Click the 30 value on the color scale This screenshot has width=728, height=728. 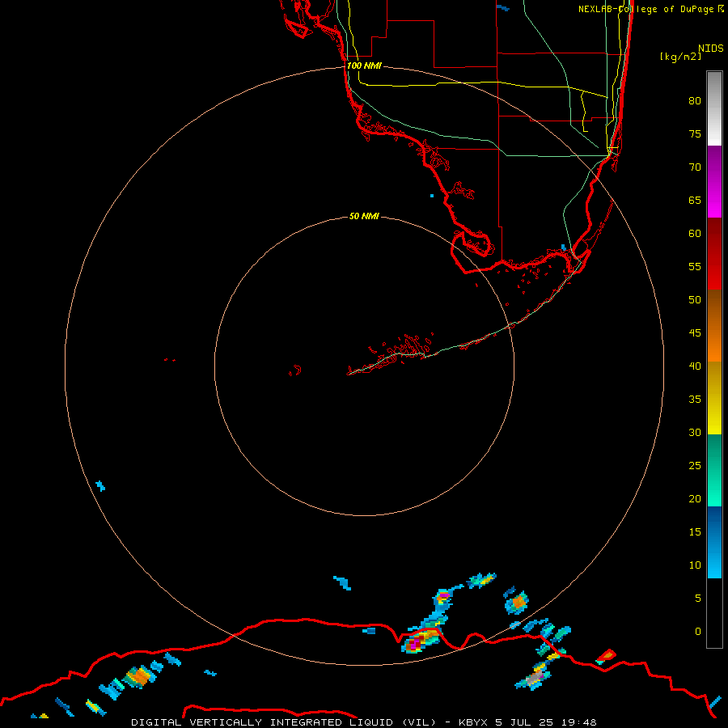point(695,432)
